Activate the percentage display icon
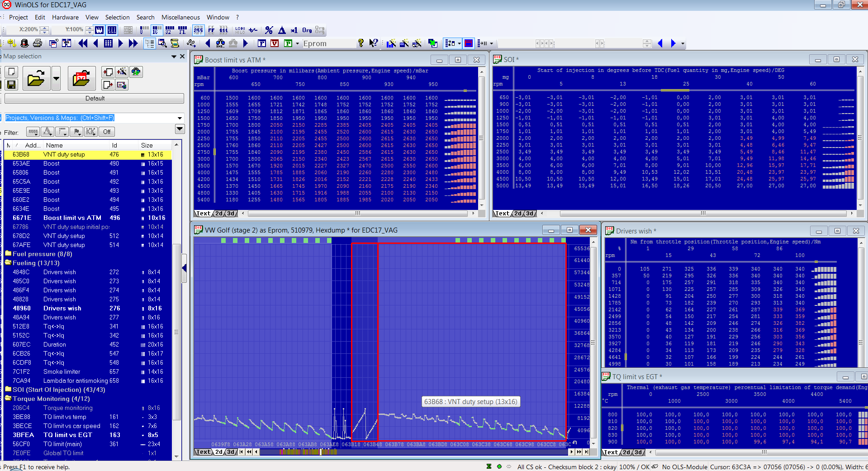Viewport: 868px width, 471px height. click(269, 30)
